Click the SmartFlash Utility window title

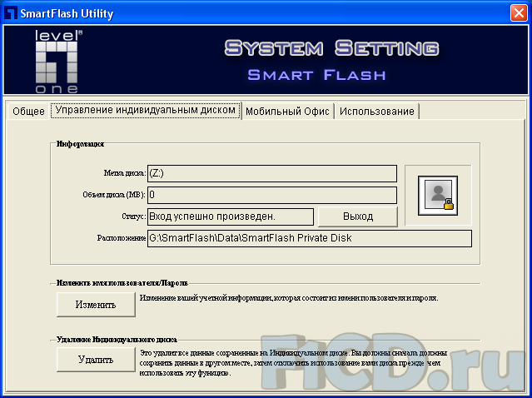67,13
